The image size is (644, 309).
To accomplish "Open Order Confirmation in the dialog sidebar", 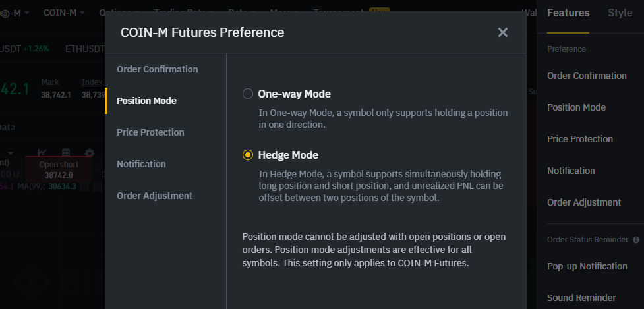I will pyautogui.click(x=157, y=69).
